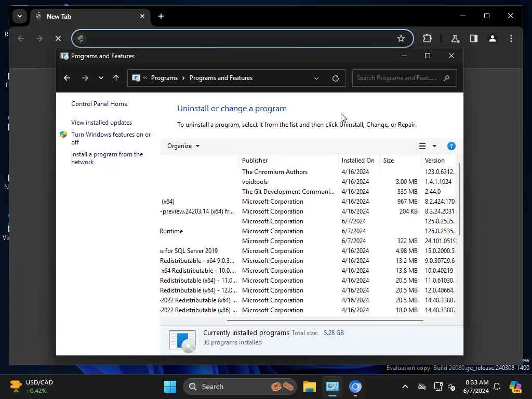Click the Forward arrow in Programs and Features
532x399 pixels.
click(x=85, y=78)
